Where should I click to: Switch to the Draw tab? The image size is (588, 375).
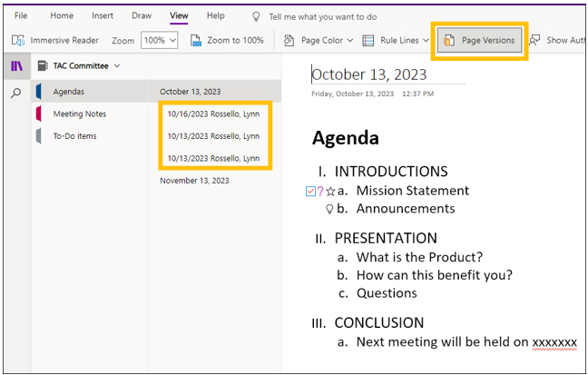point(142,16)
